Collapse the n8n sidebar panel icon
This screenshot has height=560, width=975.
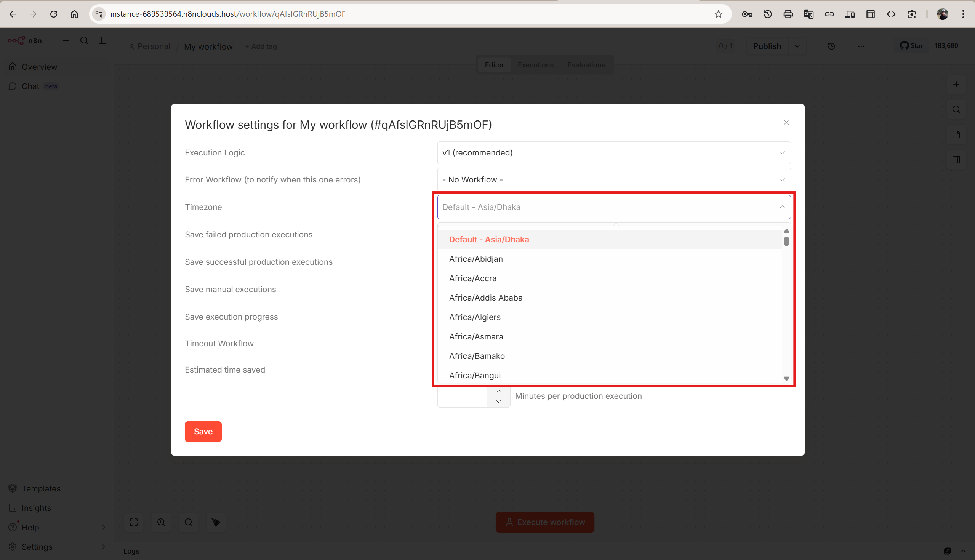(102, 40)
